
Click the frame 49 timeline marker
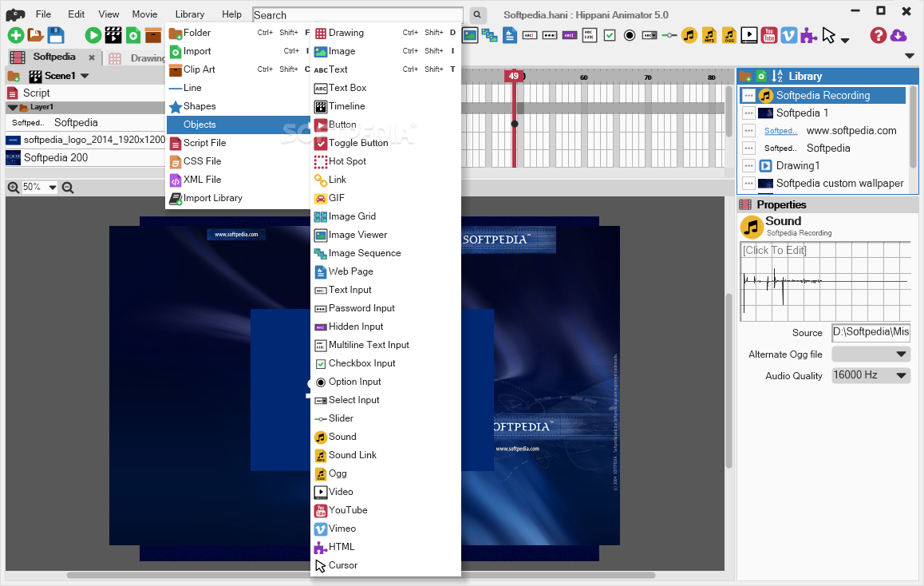click(x=513, y=76)
